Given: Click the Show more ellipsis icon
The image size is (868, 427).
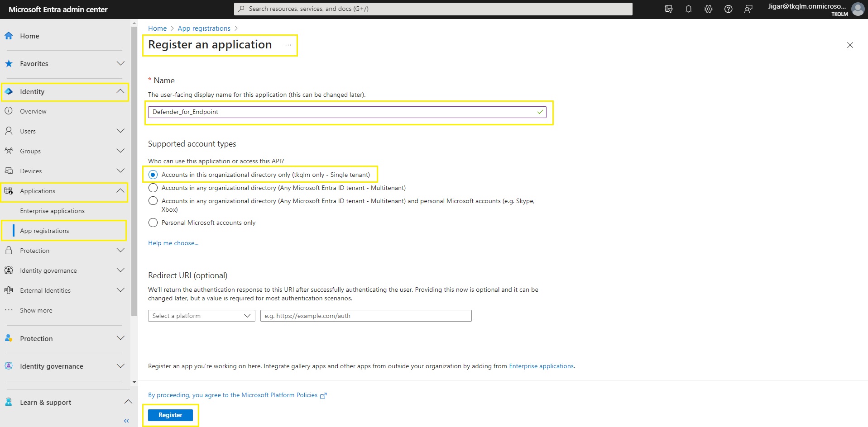Looking at the screenshot, I should tap(9, 310).
